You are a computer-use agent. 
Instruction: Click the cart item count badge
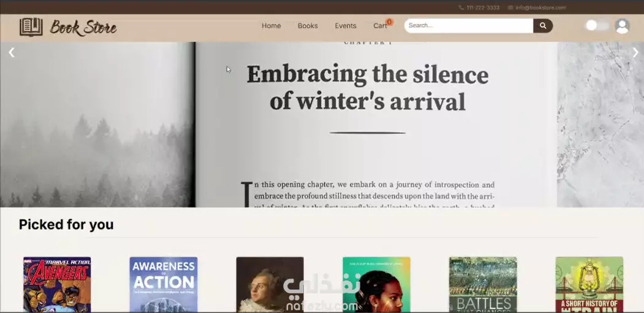click(x=389, y=22)
